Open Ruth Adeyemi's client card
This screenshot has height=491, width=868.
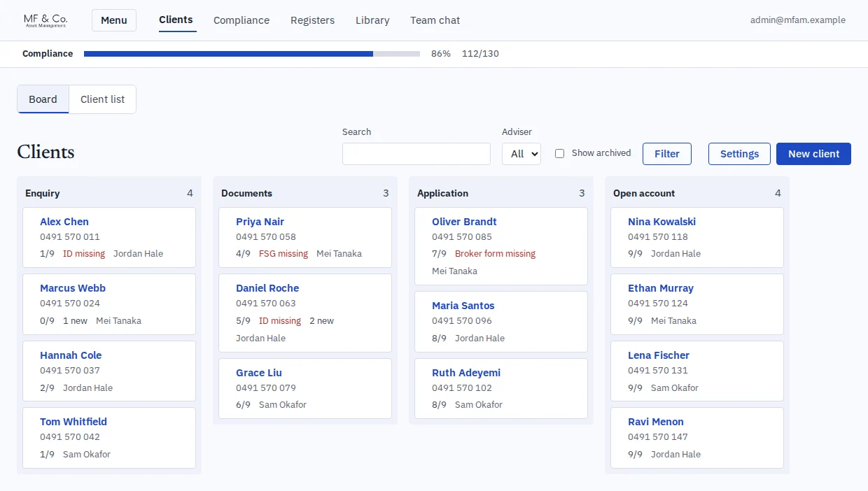click(501, 388)
